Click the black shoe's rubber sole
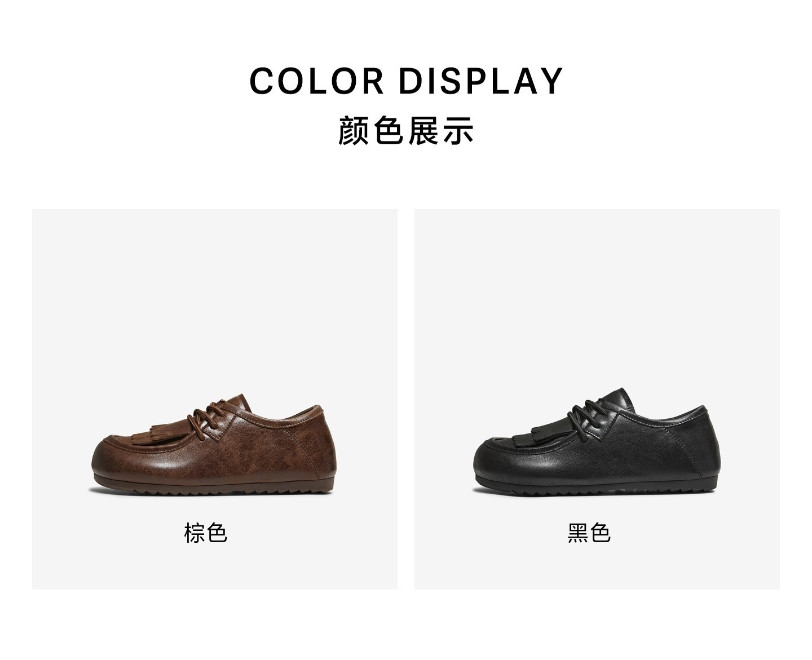 595,487
